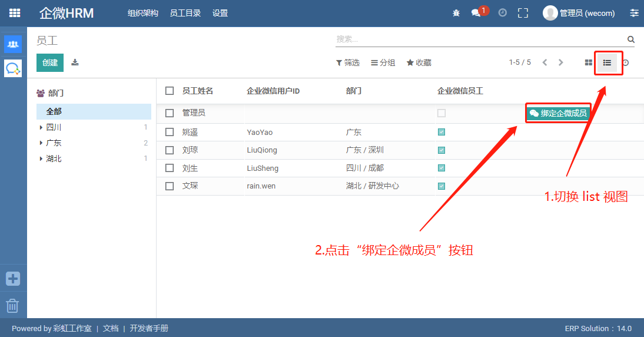Open the 分组 group-by dropdown
Viewport: 644px width, 337px height.
[383, 62]
